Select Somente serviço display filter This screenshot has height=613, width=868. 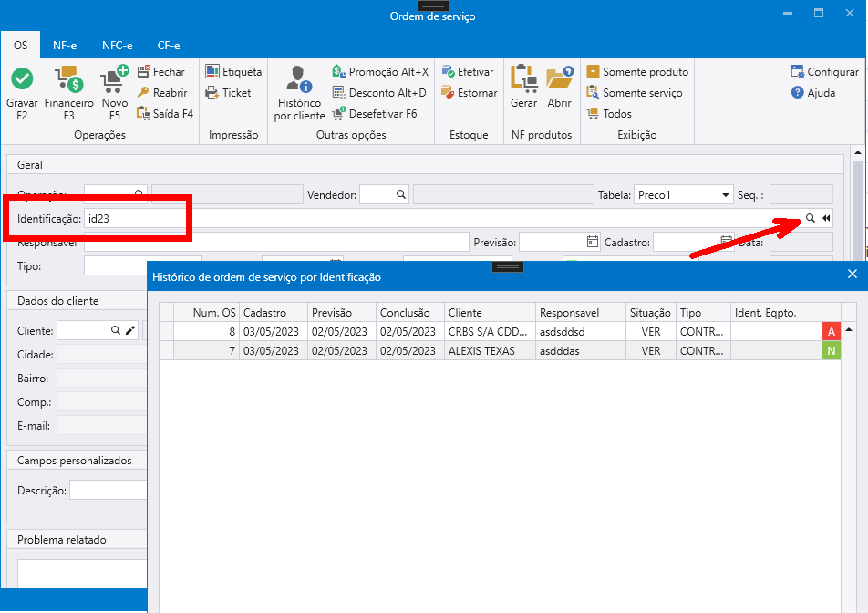point(634,93)
